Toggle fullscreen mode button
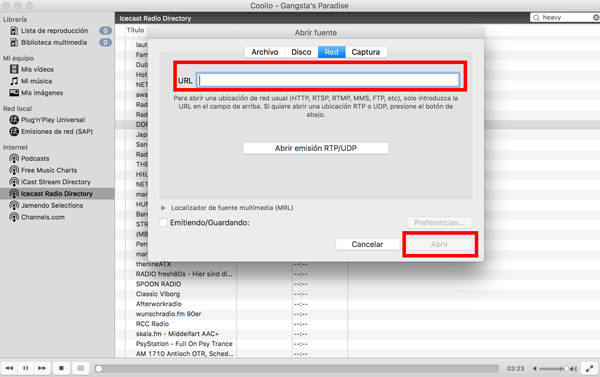Screen dimensions: 600x377 [590, 369]
